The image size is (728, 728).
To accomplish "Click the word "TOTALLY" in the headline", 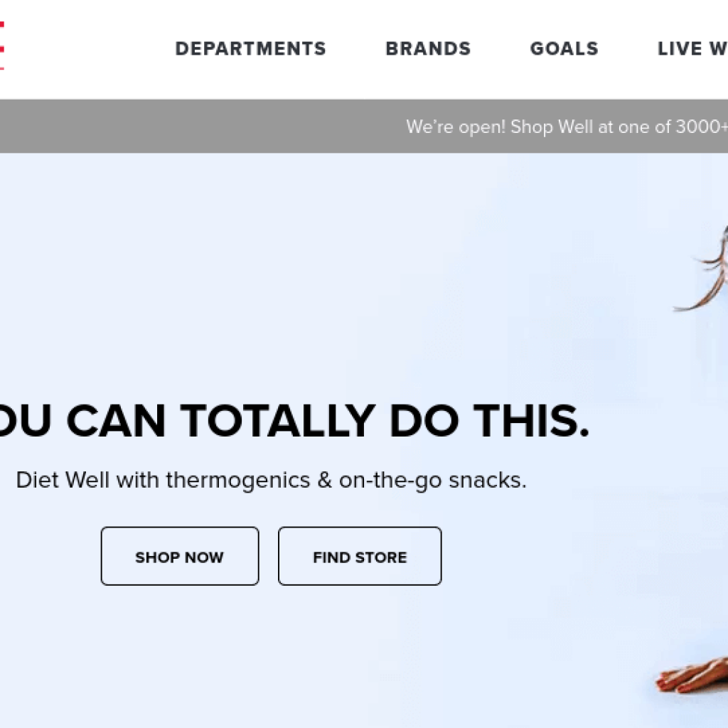I will click(x=278, y=421).
